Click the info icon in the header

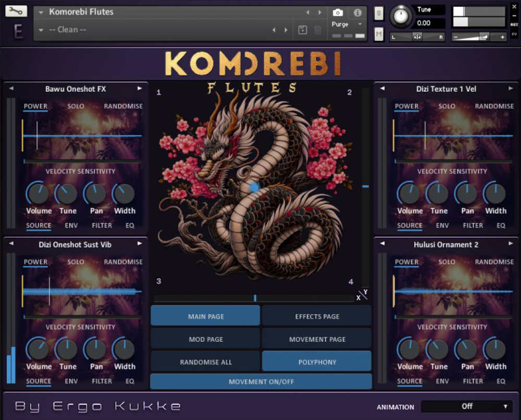357,13
